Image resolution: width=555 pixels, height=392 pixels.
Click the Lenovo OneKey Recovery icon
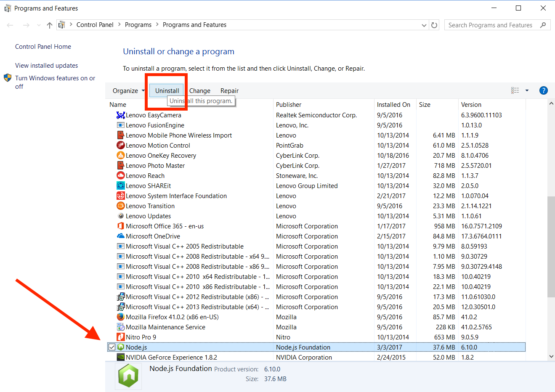pos(121,155)
